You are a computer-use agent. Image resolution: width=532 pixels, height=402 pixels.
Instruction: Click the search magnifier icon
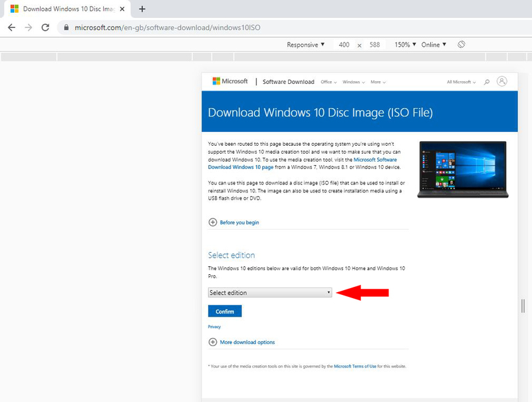pos(487,82)
